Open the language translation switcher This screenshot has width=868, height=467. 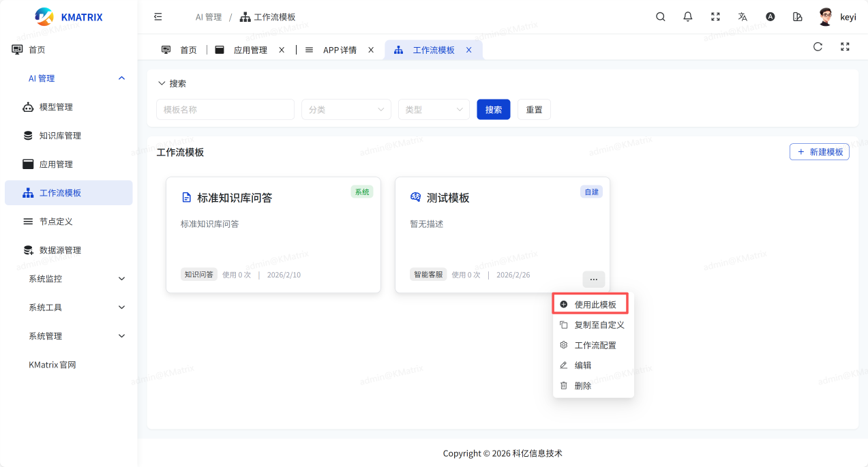tap(743, 17)
